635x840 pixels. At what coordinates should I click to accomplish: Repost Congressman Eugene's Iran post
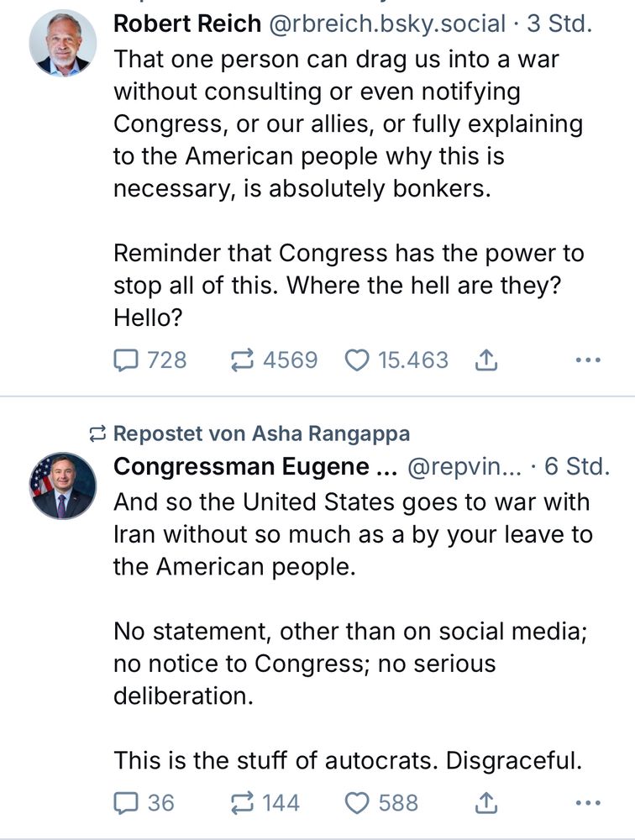(244, 802)
